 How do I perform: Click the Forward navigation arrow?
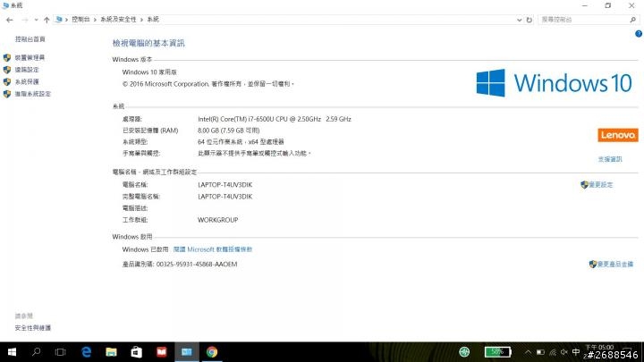[x=25, y=20]
